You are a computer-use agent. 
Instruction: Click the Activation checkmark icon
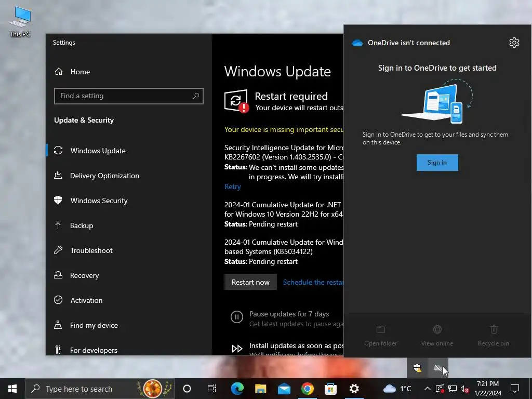pyautogui.click(x=58, y=300)
